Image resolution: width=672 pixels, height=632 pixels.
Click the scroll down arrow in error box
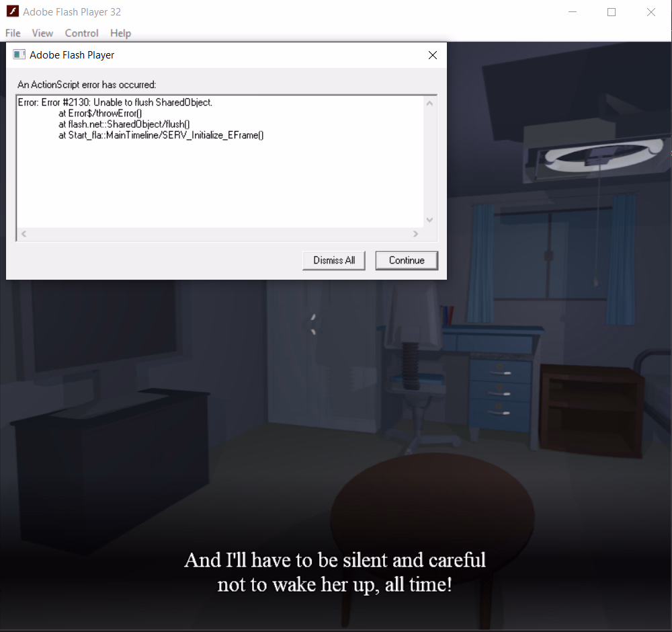tap(430, 220)
